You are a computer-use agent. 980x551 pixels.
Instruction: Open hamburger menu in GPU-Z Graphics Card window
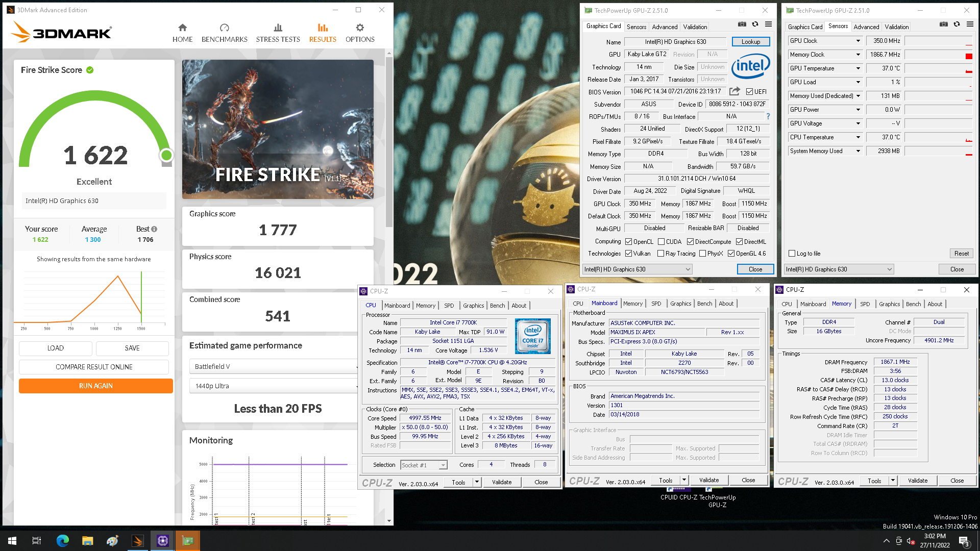pos(768,24)
